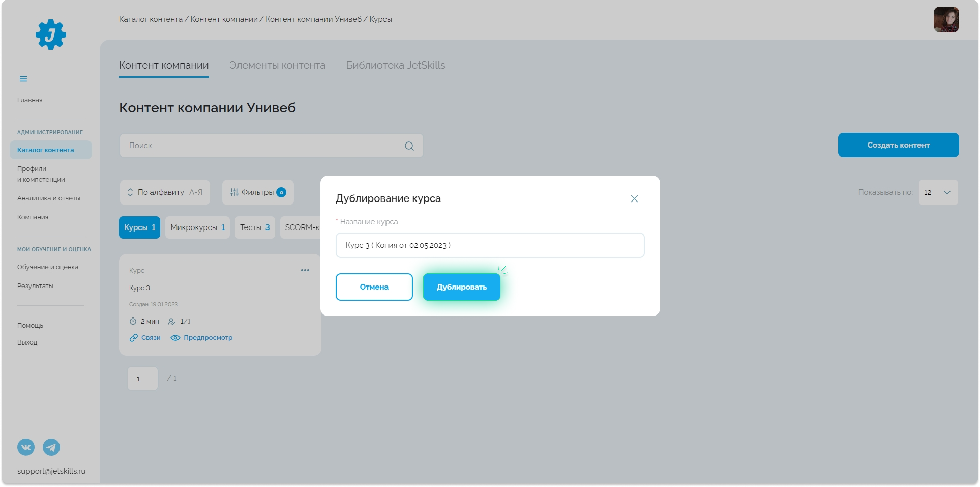
Task: Click the page number 1 field
Action: [x=142, y=379]
